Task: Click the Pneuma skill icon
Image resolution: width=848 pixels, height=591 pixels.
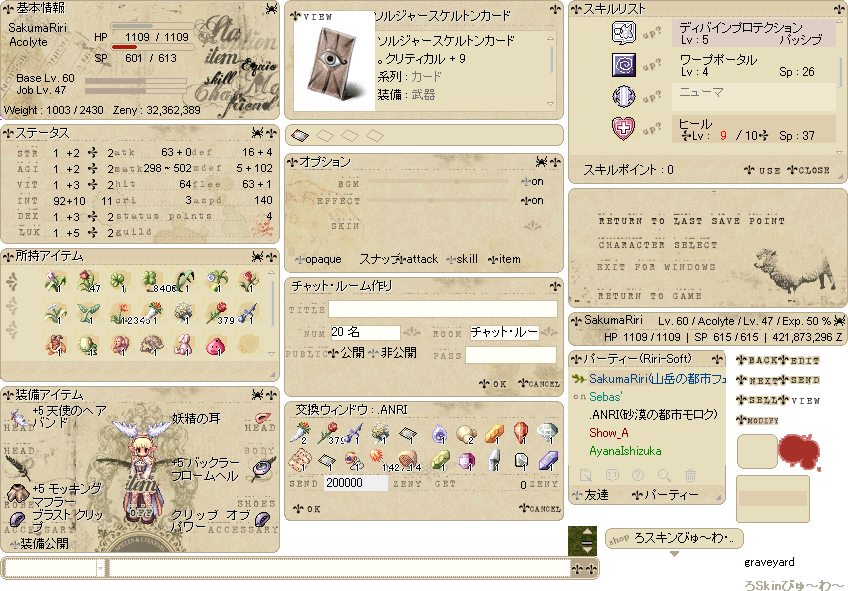Action: (623, 97)
